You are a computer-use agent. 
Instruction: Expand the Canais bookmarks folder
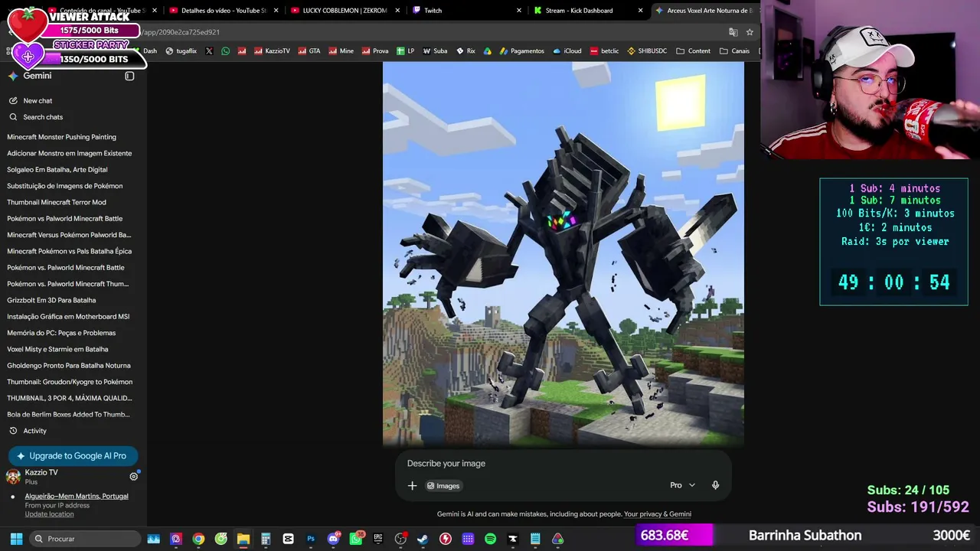[734, 51]
